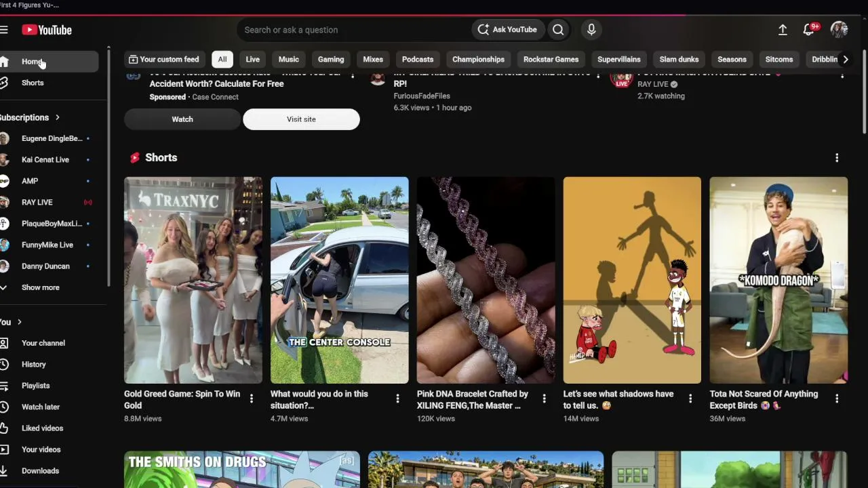Open the TRAXNYC Gold Greed short thumbnail
This screenshot has height=488, width=868.
pos(193,281)
